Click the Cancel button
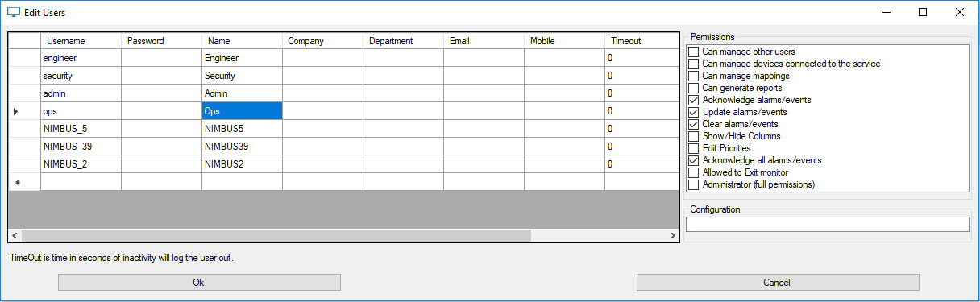The height and width of the screenshot is (302, 980). (x=778, y=283)
